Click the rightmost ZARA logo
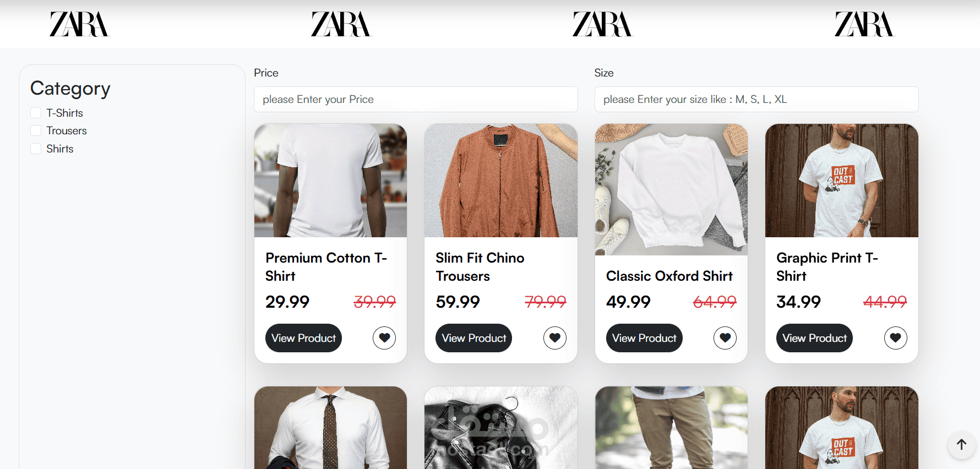Viewport: 980px width, 469px height. (864, 24)
